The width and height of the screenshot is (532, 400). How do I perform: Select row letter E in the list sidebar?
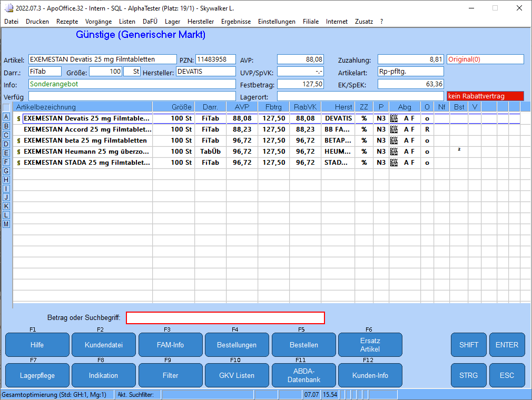click(x=6, y=153)
